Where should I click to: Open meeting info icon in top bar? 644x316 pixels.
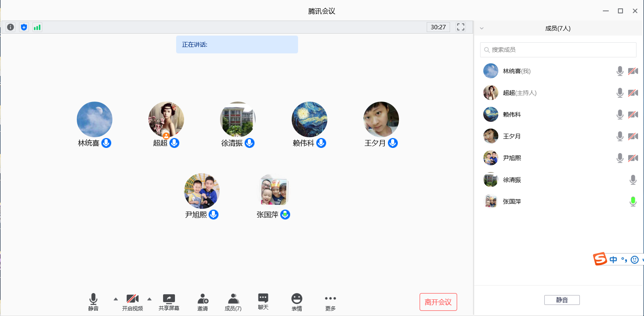coord(11,27)
